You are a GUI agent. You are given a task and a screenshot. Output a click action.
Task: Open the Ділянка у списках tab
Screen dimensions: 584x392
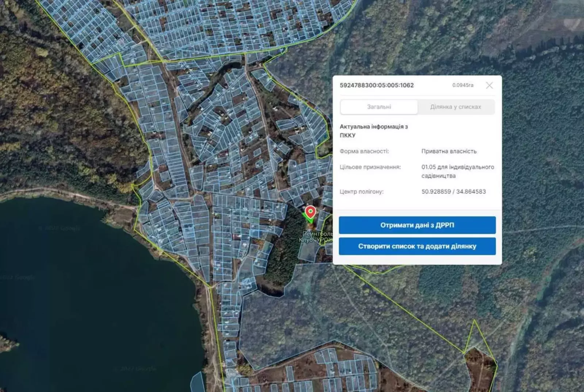[456, 107]
